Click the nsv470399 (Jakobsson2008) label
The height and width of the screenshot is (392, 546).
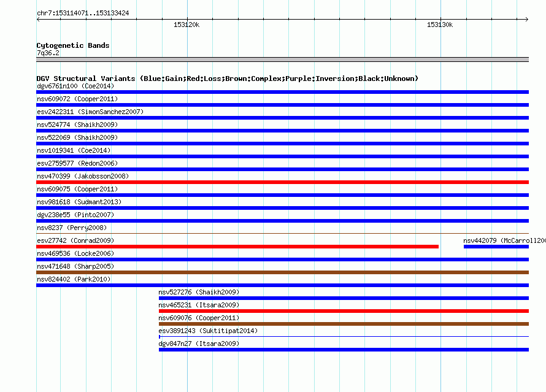(83, 176)
